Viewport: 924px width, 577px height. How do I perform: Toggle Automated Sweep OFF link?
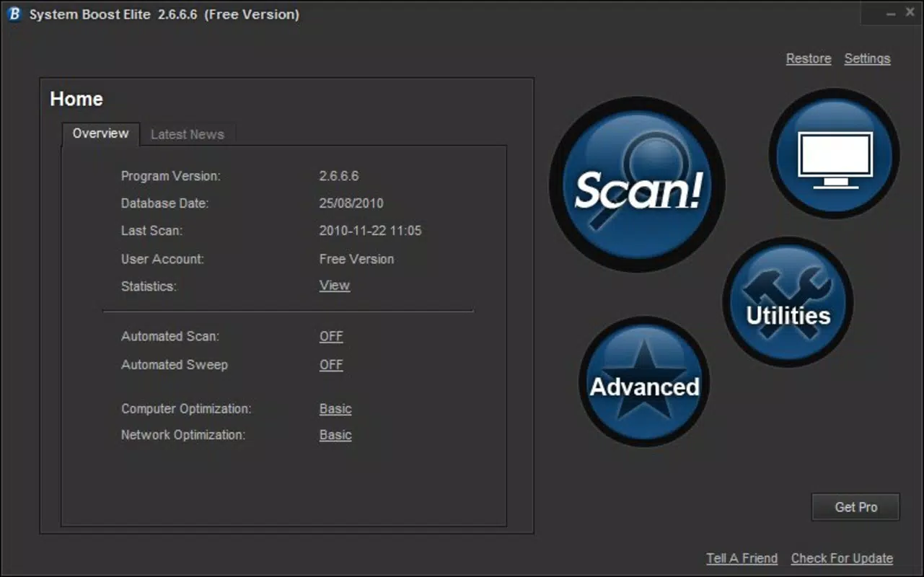pyautogui.click(x=331, y=364)
